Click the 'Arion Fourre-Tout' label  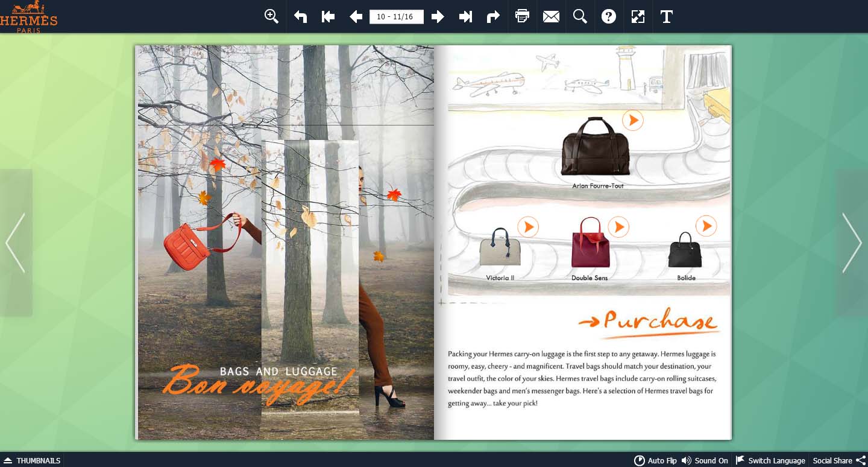(598, 186)
